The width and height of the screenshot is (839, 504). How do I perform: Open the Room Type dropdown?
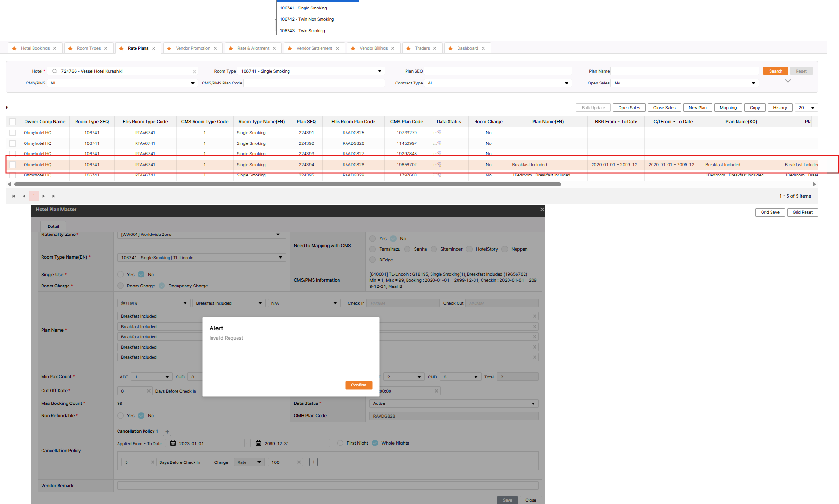point(379,71)
